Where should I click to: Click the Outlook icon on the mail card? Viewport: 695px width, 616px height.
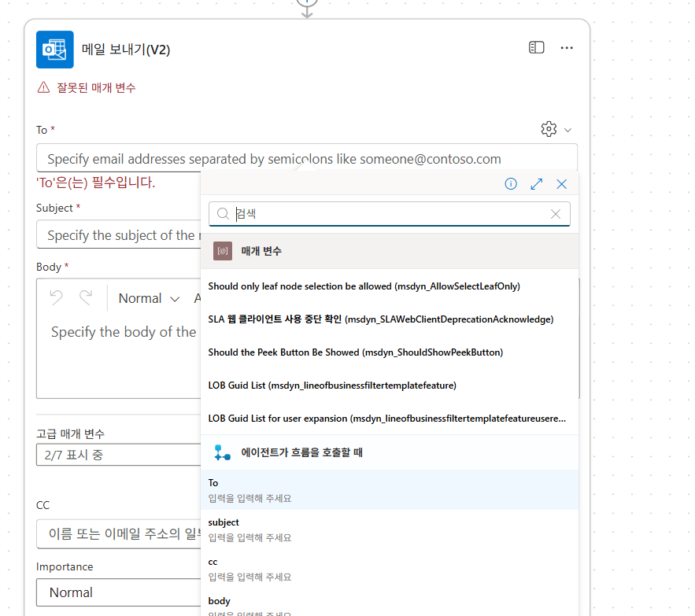tap(55, 50)
